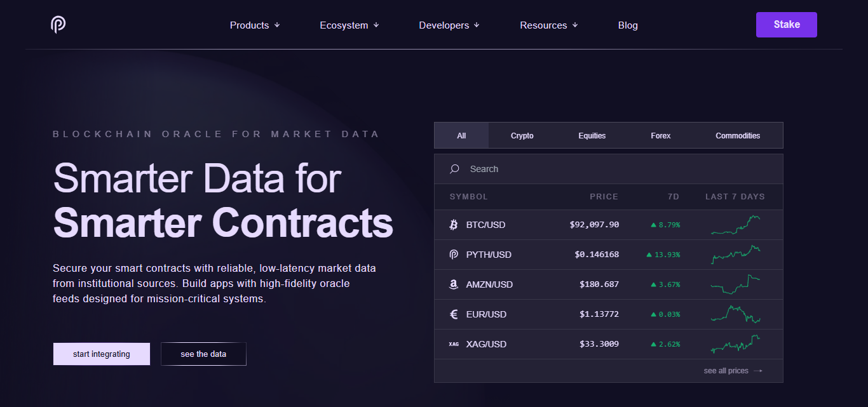Select the PYTH/USD symbol text
868x407 pixels.
[x=489, y=255]
